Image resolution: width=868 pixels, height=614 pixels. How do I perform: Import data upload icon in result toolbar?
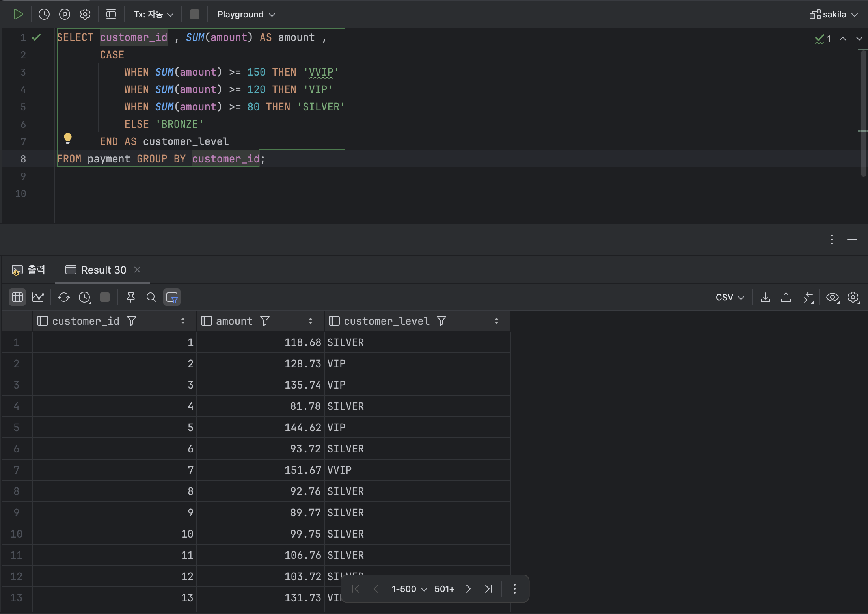click(x=786, y=297)
